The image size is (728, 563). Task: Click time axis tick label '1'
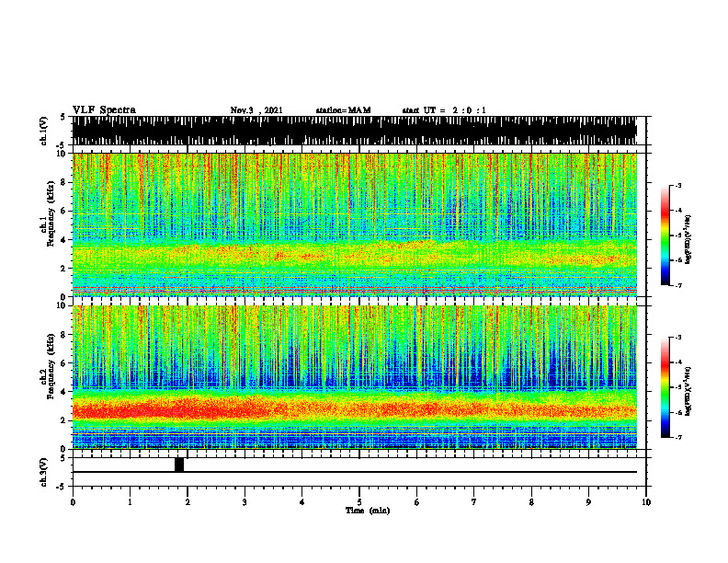[130, 502]
